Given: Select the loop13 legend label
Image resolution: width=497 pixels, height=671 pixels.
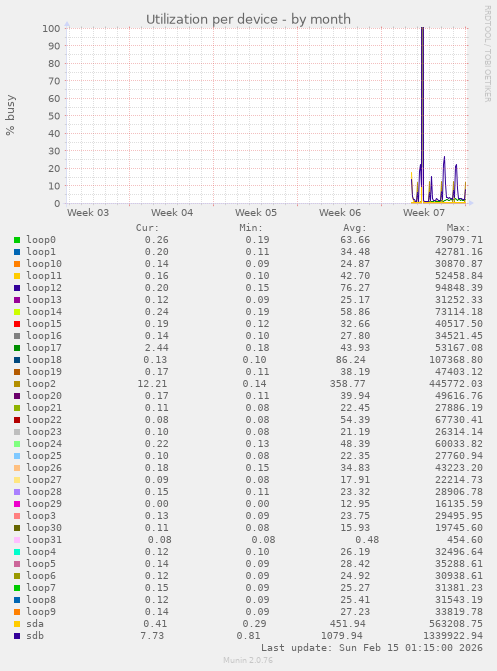Looking at the screenshot, I should pyautogui.click(x=44, y=300).
